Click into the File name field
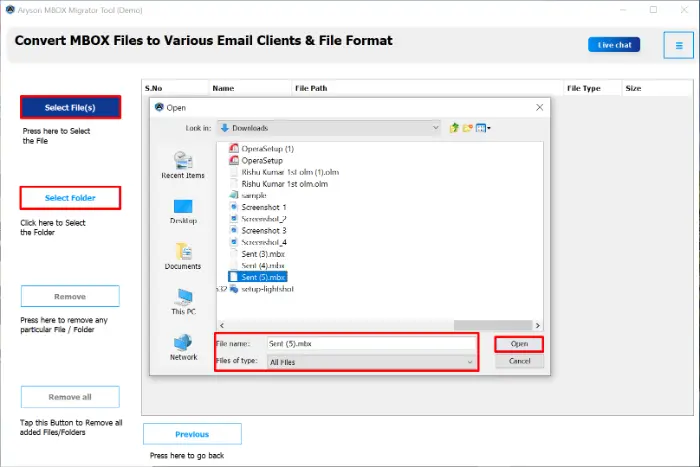 [371, 343]
